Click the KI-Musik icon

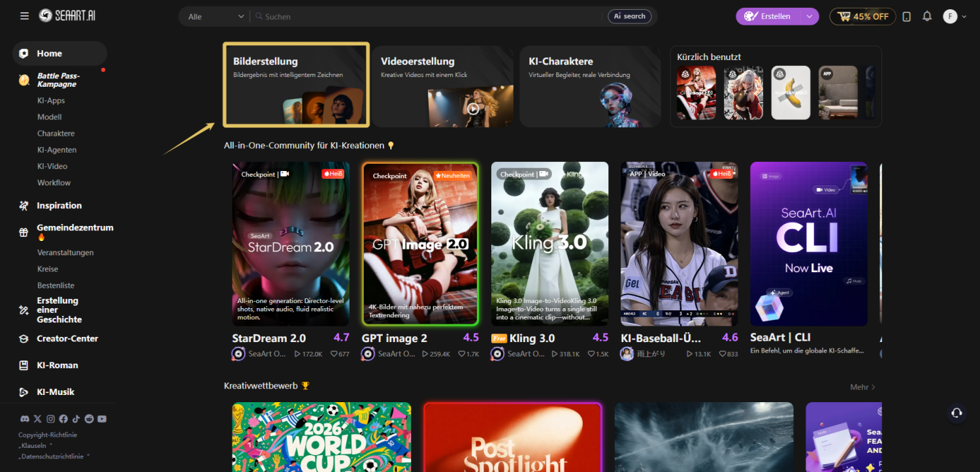tap(24, 392)
